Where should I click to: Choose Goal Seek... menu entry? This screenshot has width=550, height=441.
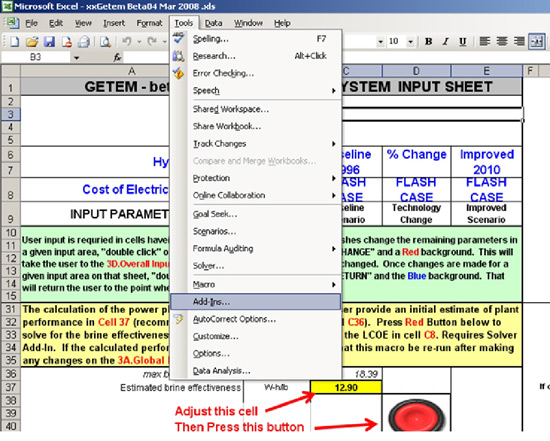pos(256,214)
